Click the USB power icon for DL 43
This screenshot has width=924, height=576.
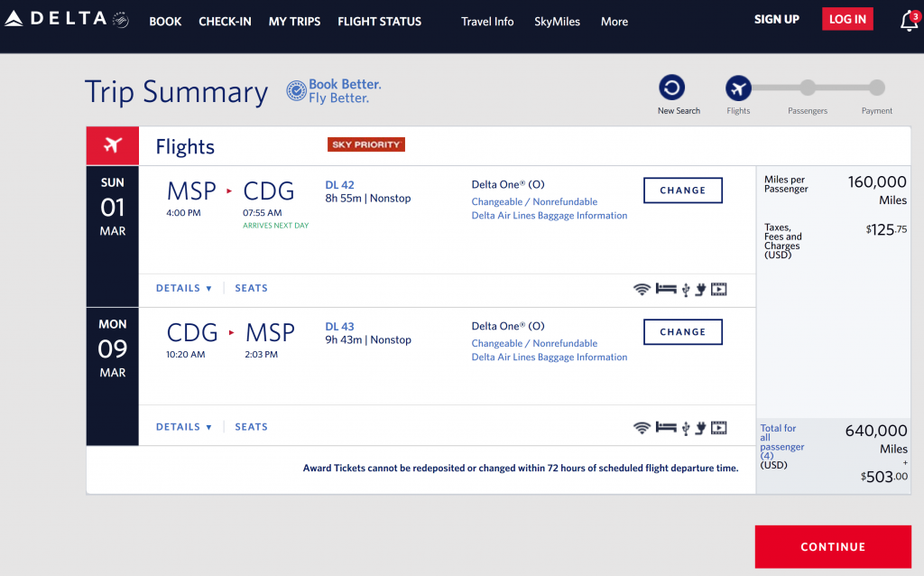(x=686, y=428)
